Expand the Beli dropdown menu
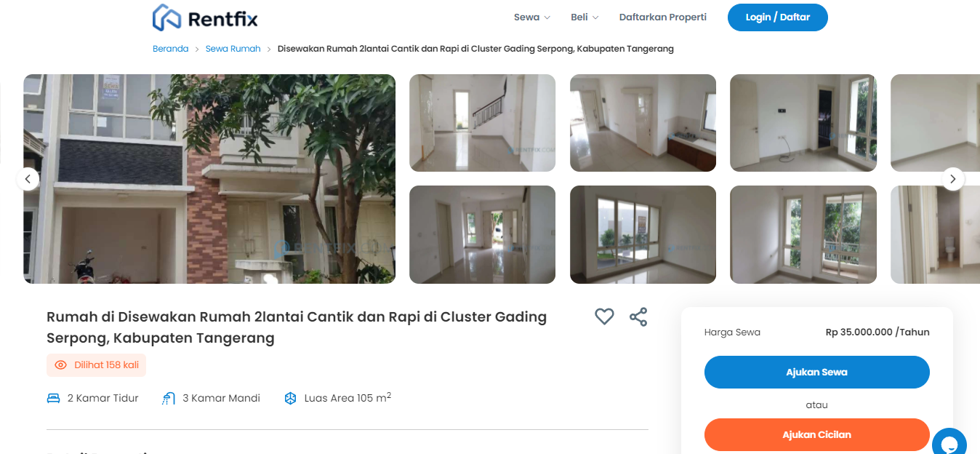This screenshot has height=454, width=980. 585,17
